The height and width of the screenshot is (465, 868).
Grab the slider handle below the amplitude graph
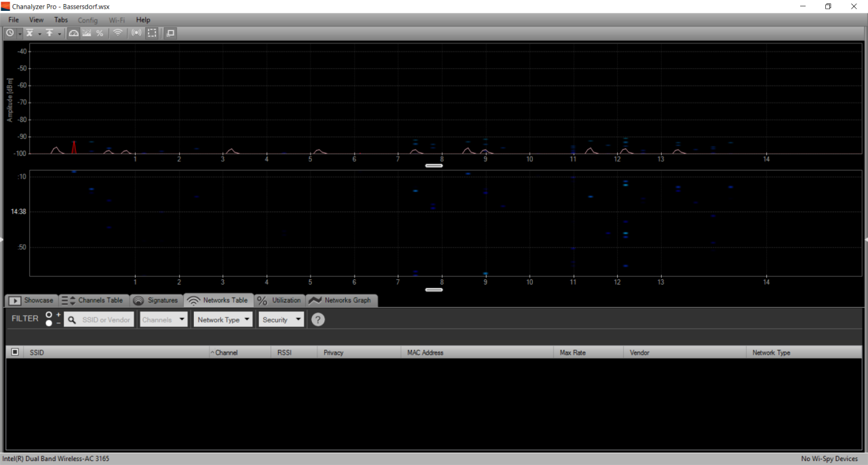[434, 165]
